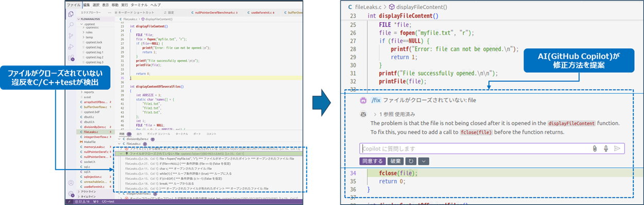The width and height of the screenshot is (644, 205).
Task: Click the microphone icon in Copilot input
Action: point(606,148)
